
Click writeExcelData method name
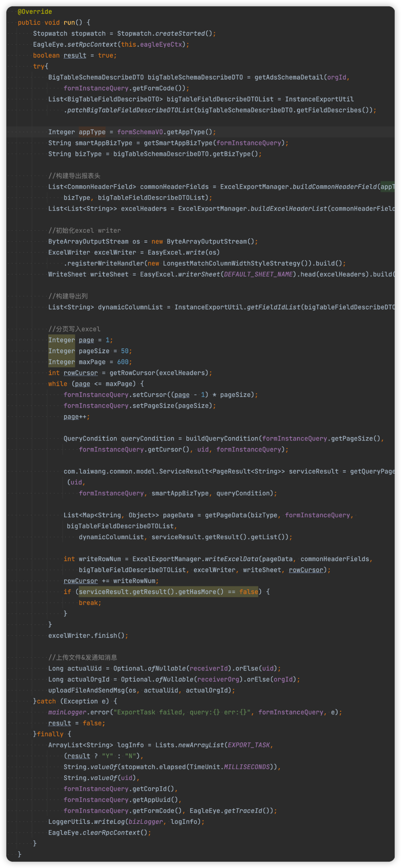231,559
